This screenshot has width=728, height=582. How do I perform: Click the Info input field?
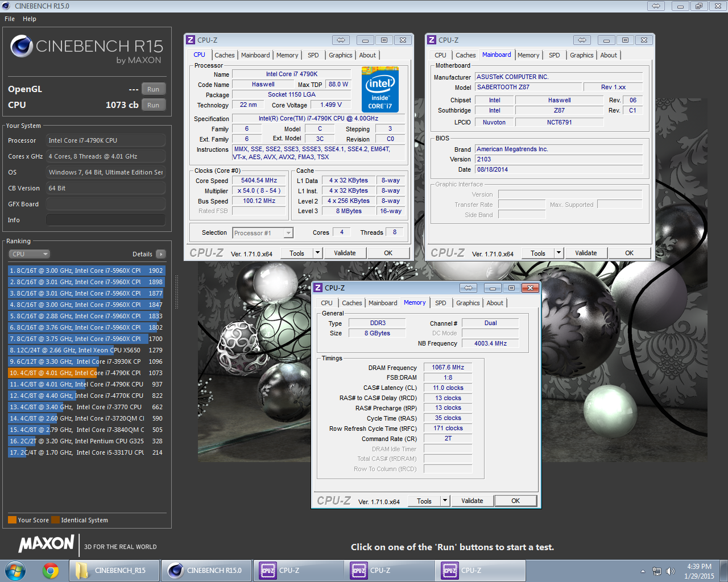coord(106,220)
